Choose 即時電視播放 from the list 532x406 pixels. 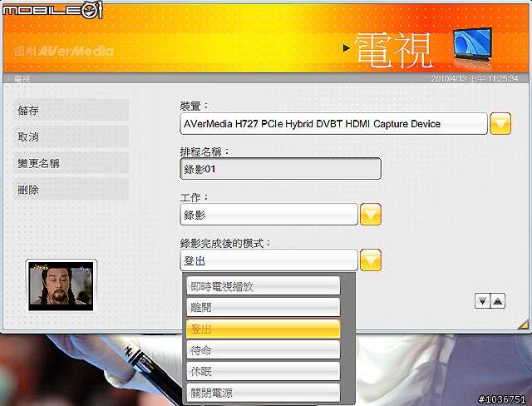(264, 286)
